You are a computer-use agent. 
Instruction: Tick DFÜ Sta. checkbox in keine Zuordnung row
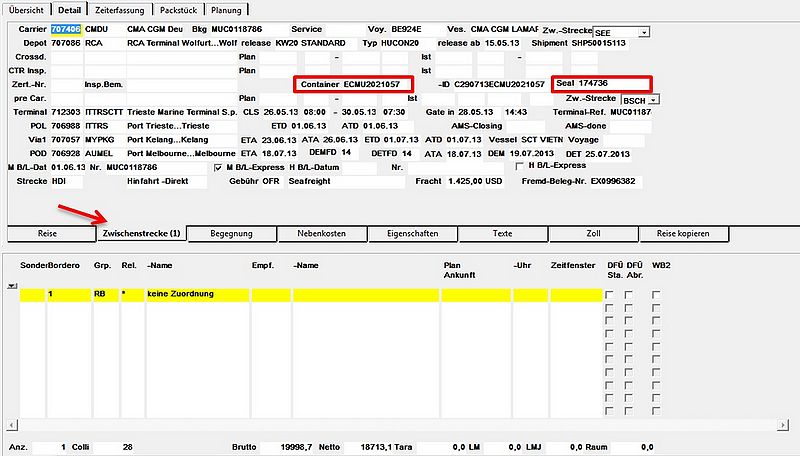609,295
